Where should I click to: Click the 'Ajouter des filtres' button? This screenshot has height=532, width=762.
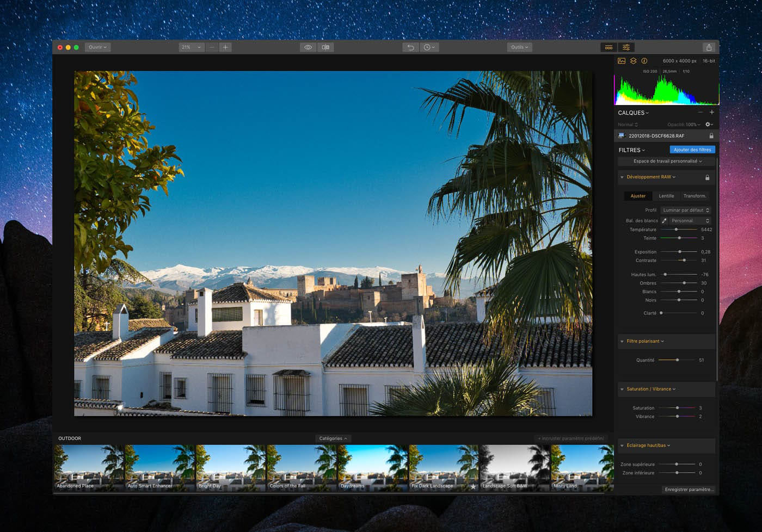[x=692, y=150]
